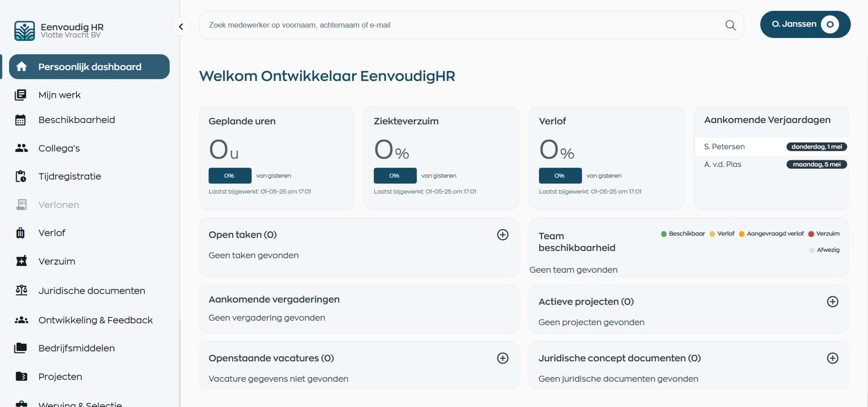Viewport: 868px width, 407px height.
Task: Start a search with the magnifier icon
Action: [730, 25]
